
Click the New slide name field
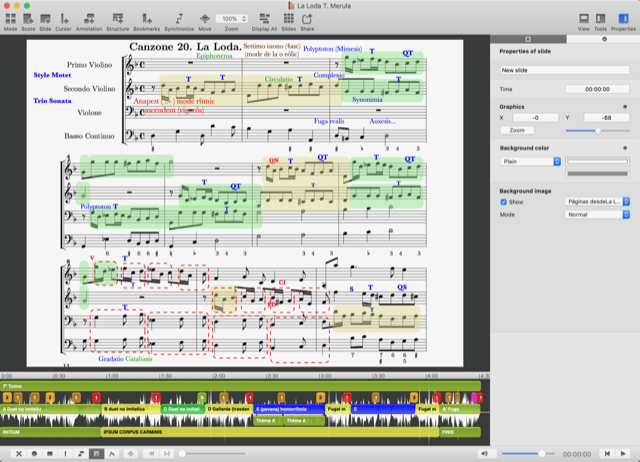(x=564, y=71)
